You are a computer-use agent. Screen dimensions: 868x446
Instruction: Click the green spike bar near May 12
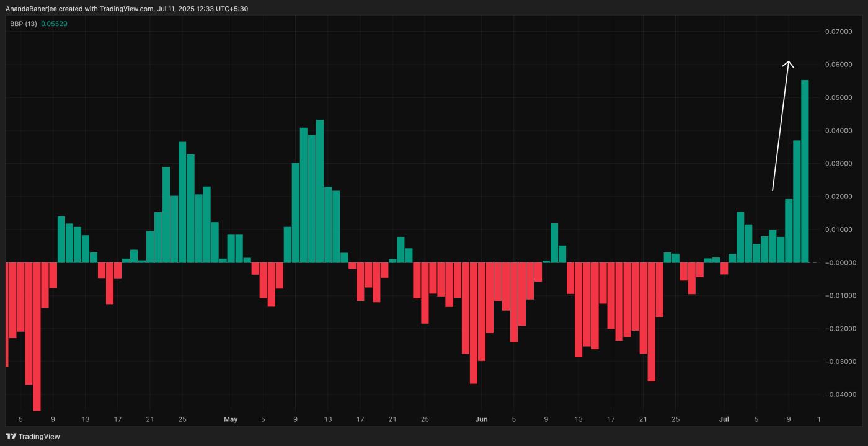320,186
